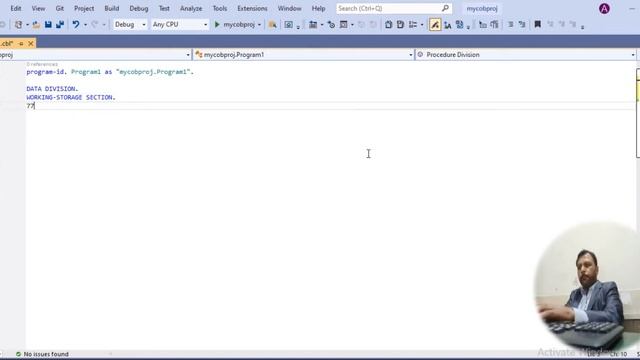Screen dimensions: 640x360
Task: Click the second of two indent-style icons
Action: (494, 25)
